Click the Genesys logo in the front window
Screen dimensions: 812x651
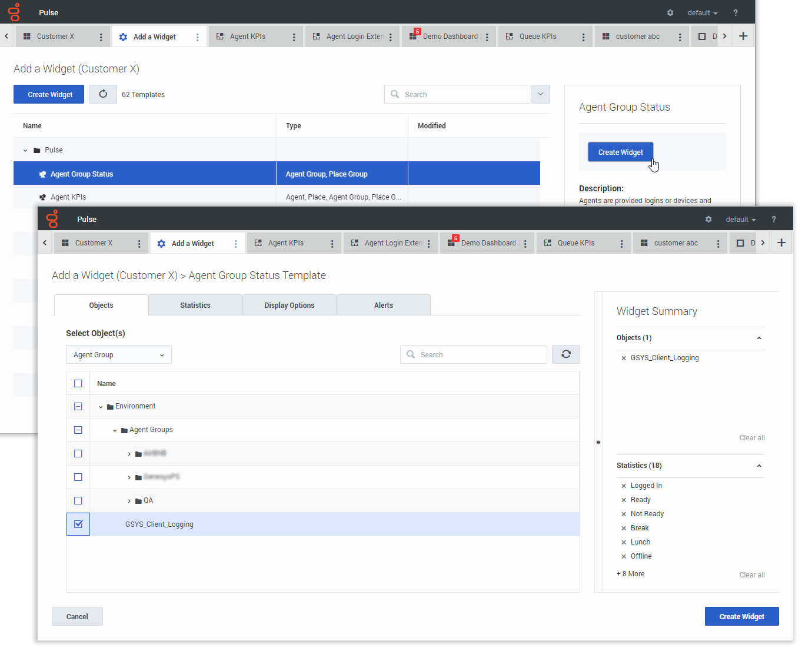(x=52, y=219)
